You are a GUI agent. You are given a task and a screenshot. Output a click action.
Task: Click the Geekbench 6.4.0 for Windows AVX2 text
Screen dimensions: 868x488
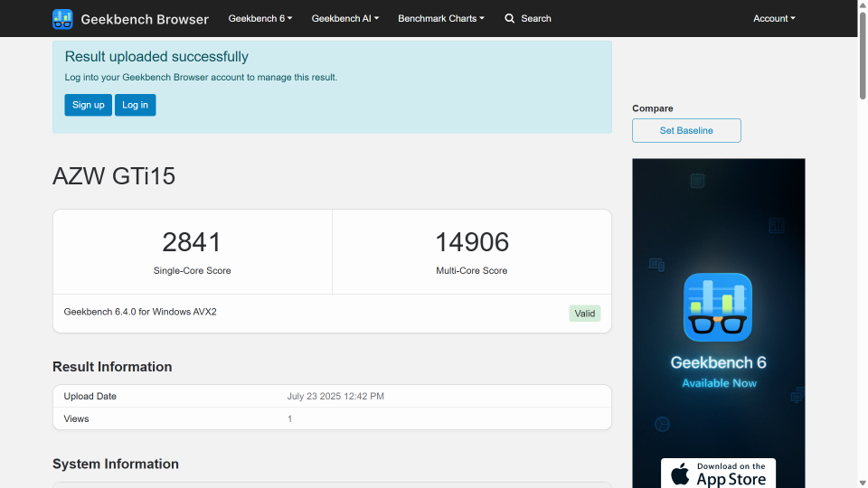click(x=140, y=312)
